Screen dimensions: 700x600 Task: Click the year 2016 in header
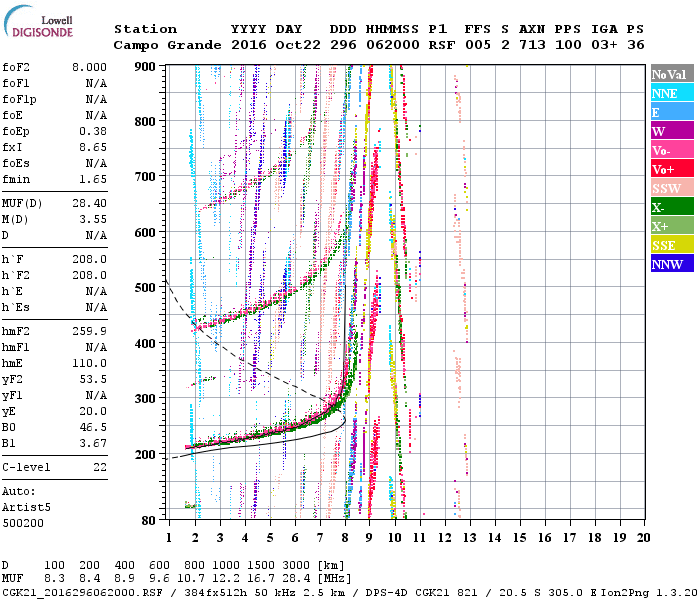point(249,45)
